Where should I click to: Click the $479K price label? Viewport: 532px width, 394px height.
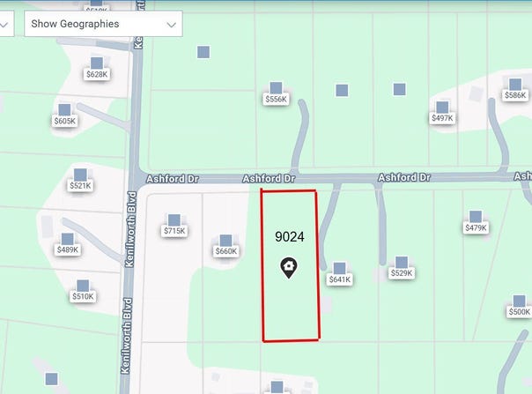click(476, 228)
